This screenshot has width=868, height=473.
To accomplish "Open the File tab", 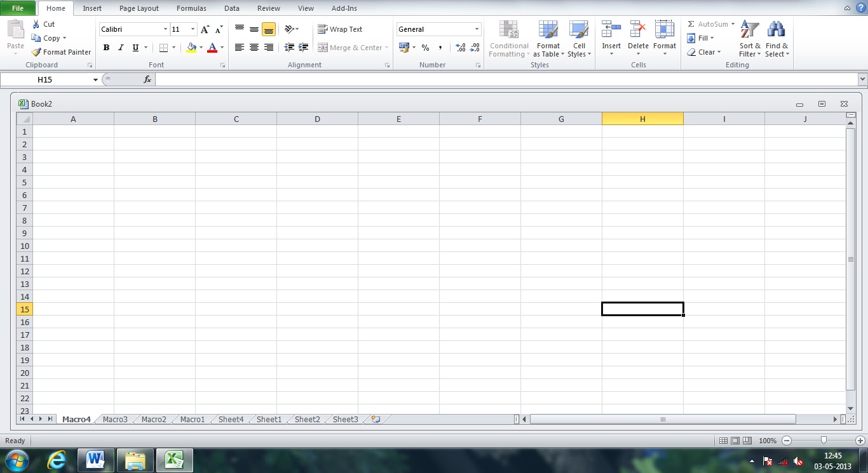I will pos(18,8).
